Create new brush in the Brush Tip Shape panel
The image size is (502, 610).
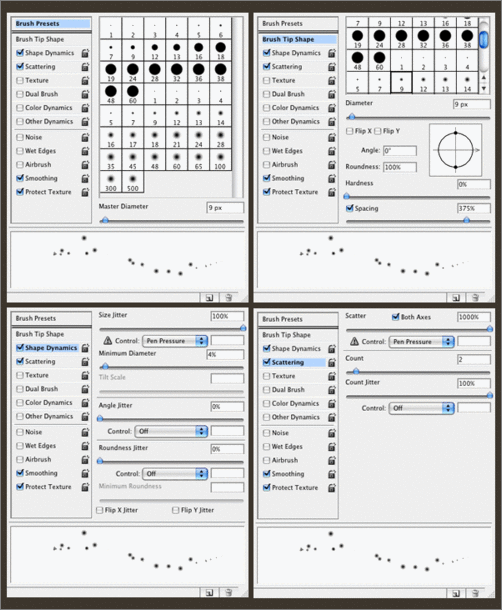(456, 298)
